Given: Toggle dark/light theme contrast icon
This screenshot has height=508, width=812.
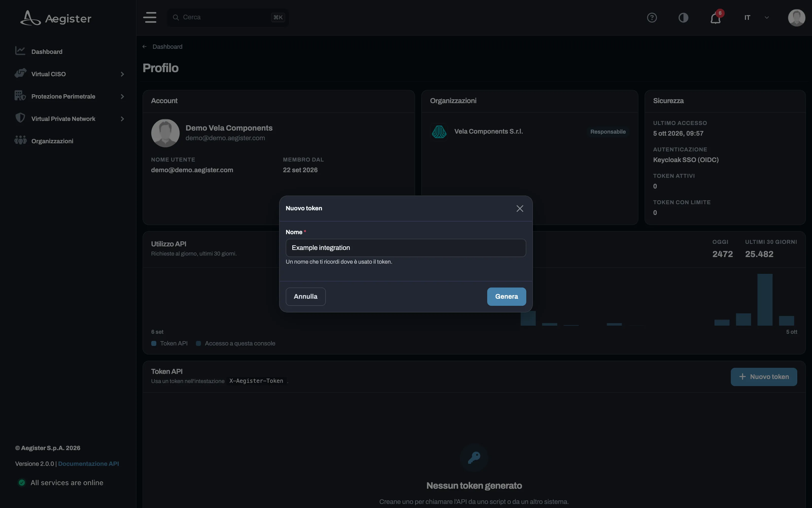Looking at the screenshot, I should 683,18.
